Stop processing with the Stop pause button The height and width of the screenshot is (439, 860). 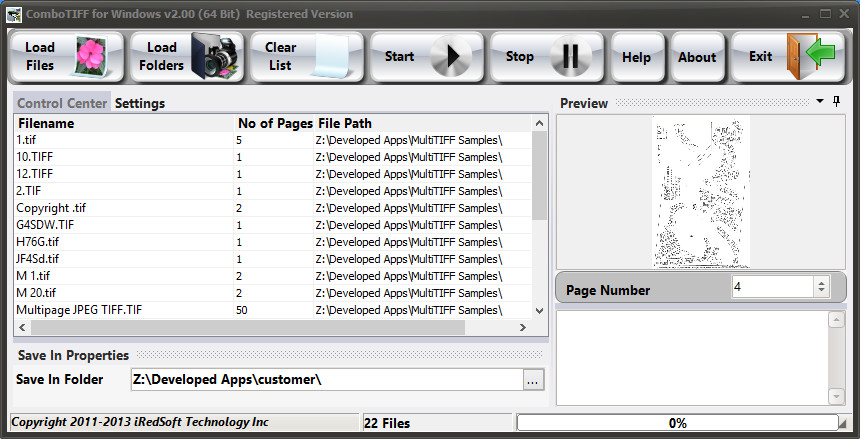[x=547, y=57]
